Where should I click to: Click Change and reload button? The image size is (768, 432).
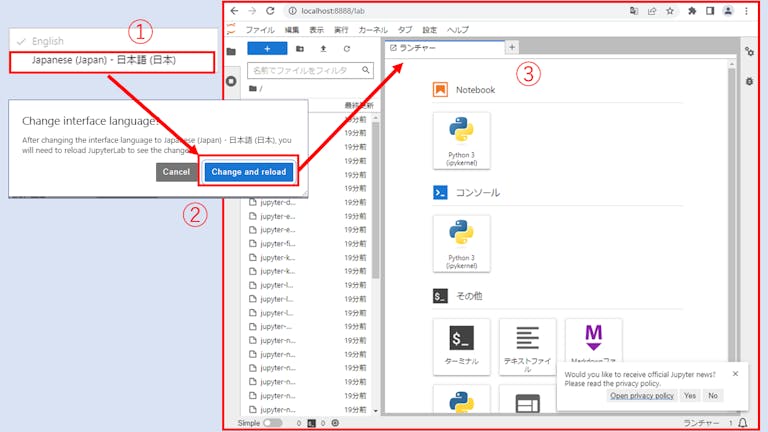248,172
